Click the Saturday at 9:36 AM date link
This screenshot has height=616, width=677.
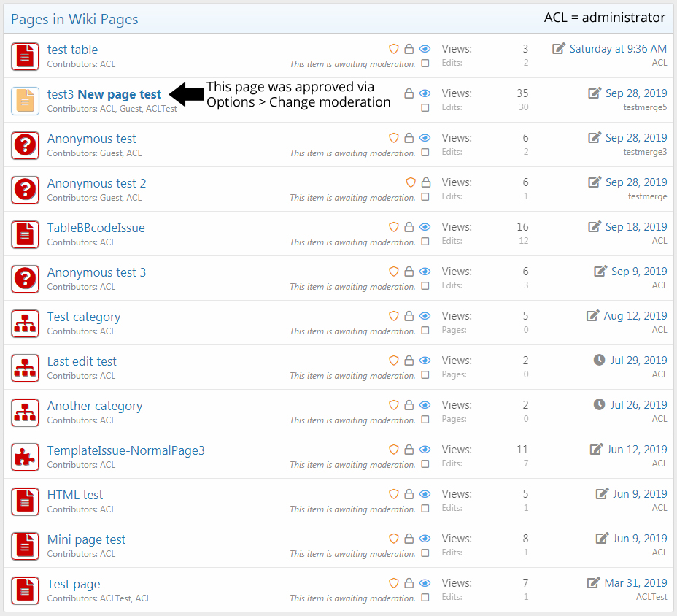618,49
